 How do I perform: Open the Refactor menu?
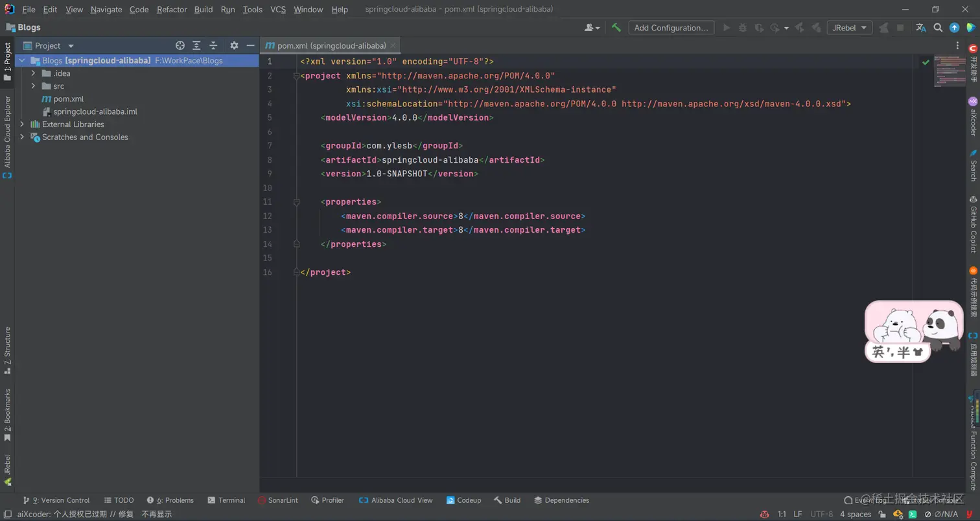pyautogui.click(x=172, y=9)
